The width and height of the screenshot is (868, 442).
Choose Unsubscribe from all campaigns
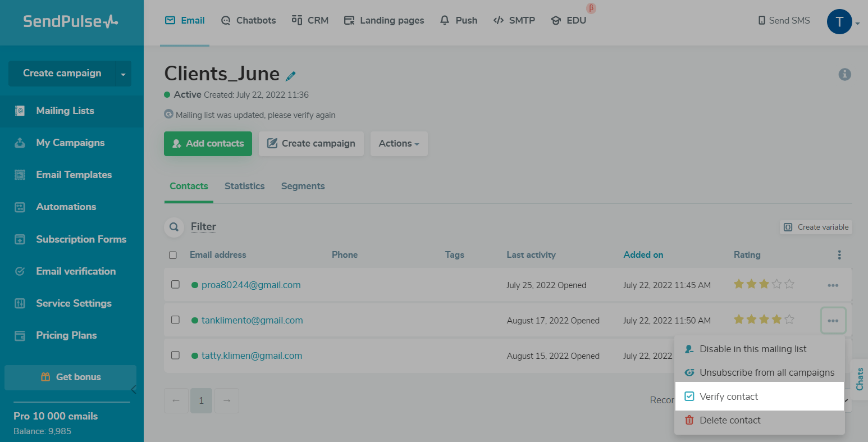pos(760,373)
